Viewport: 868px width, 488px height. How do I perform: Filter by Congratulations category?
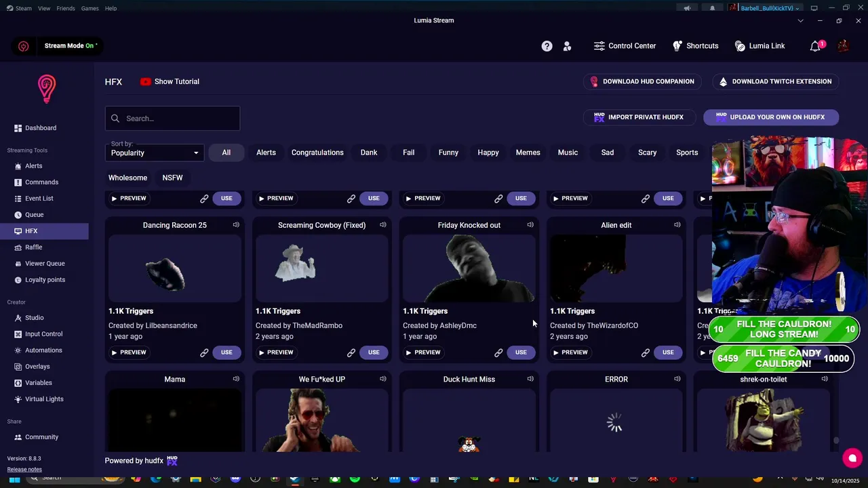click(317, 152)
